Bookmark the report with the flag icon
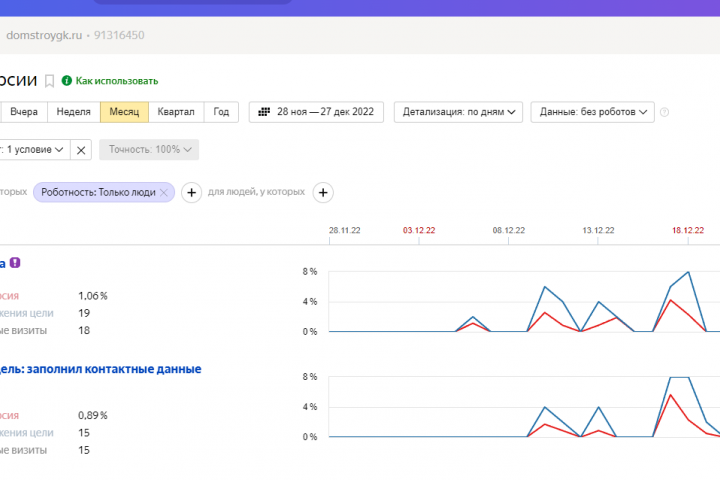The height and width of the screenshot is (480, 720). (49, 81)
